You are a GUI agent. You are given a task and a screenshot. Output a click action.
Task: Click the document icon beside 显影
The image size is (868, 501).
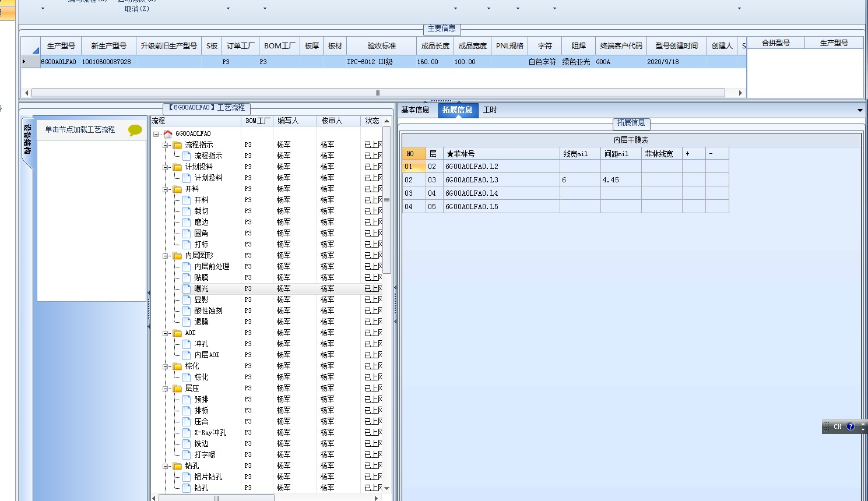[187, 299]
